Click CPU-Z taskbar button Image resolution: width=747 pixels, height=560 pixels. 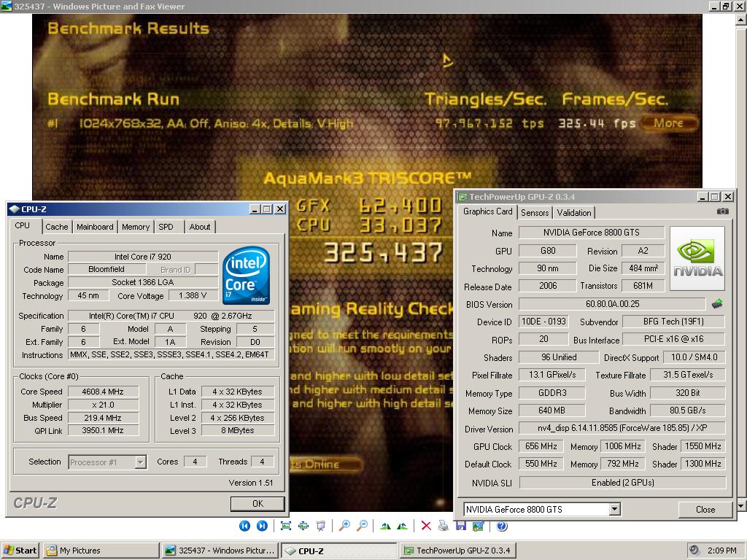[338, 551]
